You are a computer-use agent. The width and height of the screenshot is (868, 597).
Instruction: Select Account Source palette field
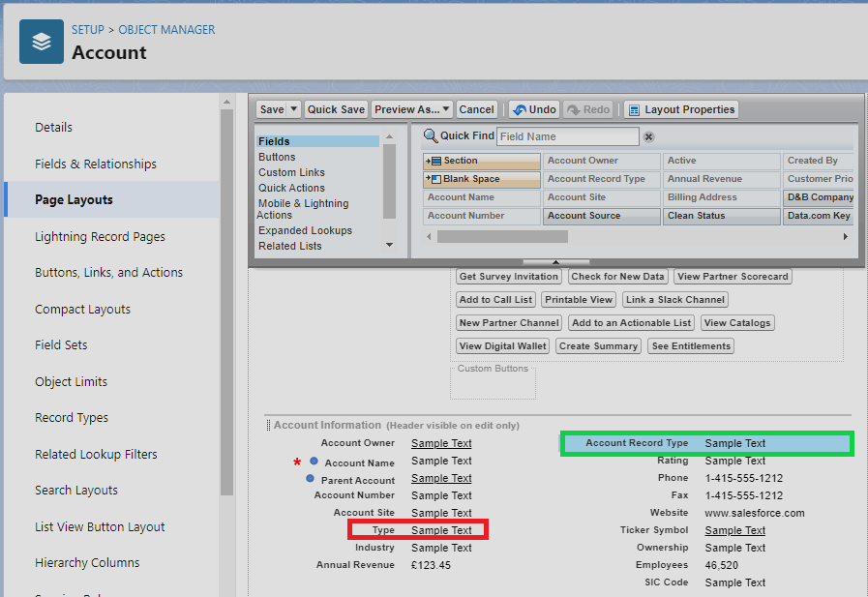point(602,216)
